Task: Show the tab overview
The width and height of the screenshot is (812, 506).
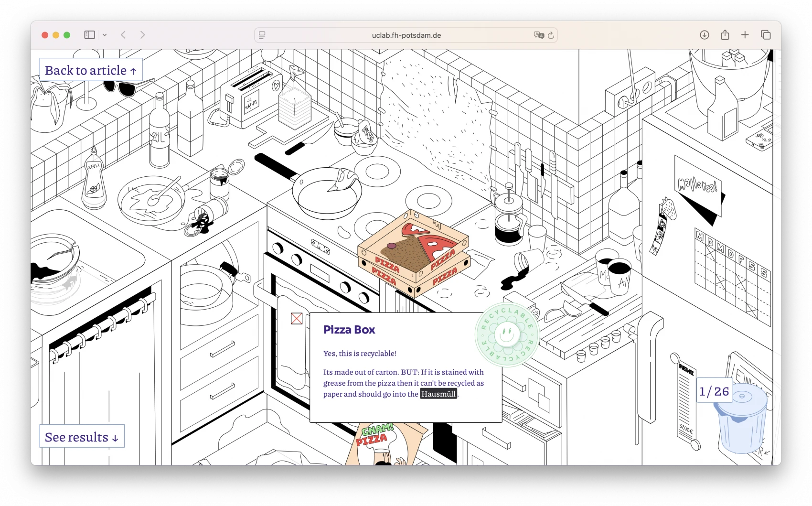Action: [x=766, y=35]
